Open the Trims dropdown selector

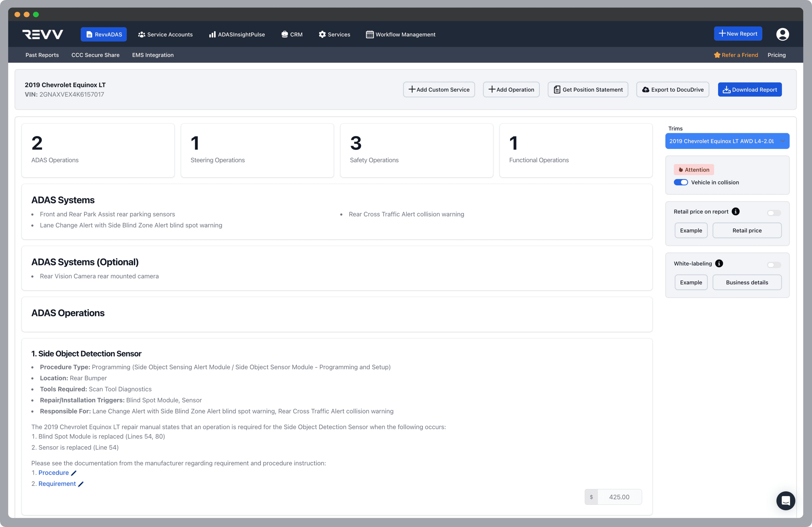727,141
